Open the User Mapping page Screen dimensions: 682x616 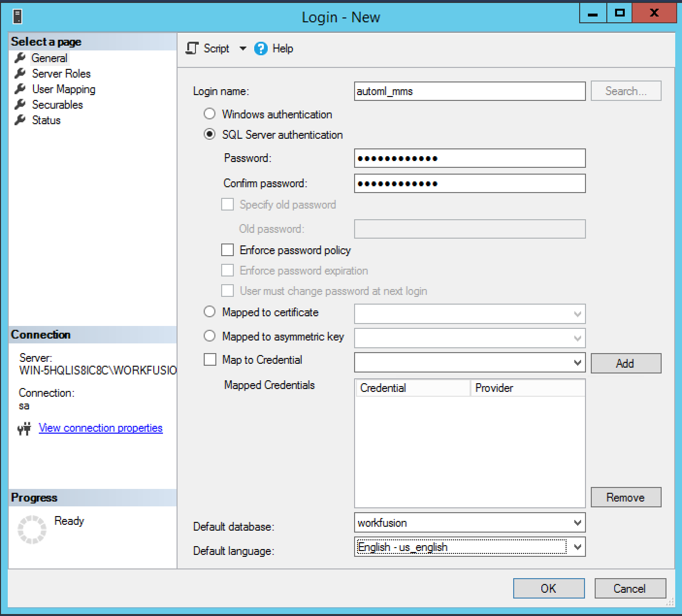click(x=64, y=89)
